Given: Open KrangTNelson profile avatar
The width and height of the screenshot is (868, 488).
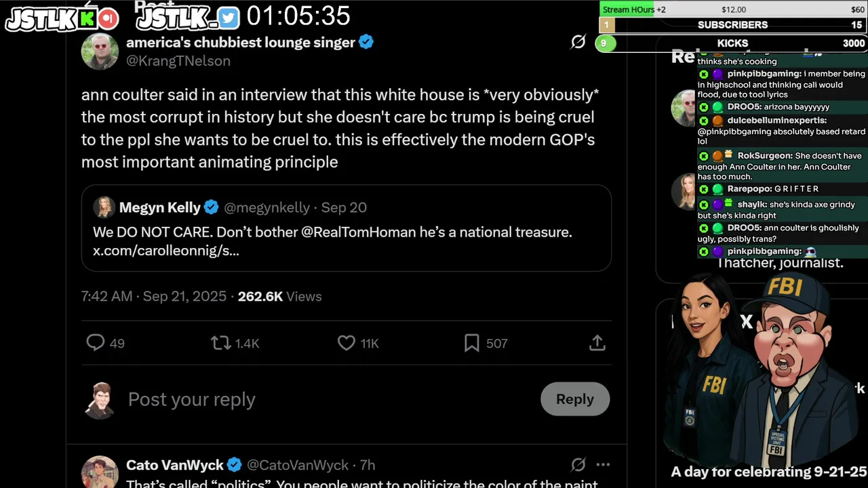Looking at the screenshot, I should (x=100, y=51).
